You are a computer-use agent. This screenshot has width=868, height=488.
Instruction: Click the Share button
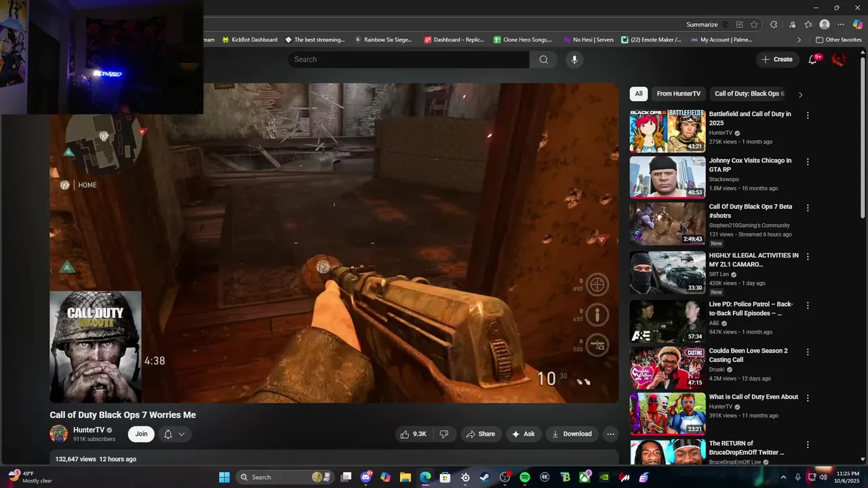[x=480, y=434]
